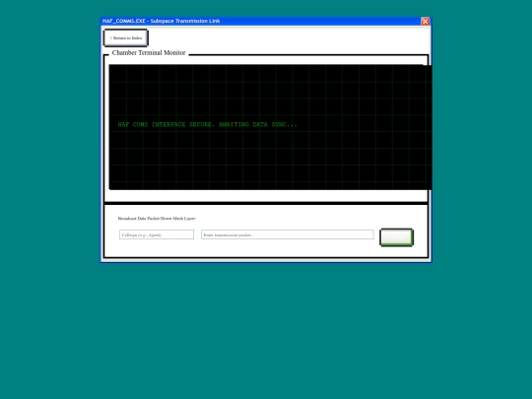This screenshot has height=399, width=532.
Task: Go back via the Return to Index button
Action: point(126,37)
